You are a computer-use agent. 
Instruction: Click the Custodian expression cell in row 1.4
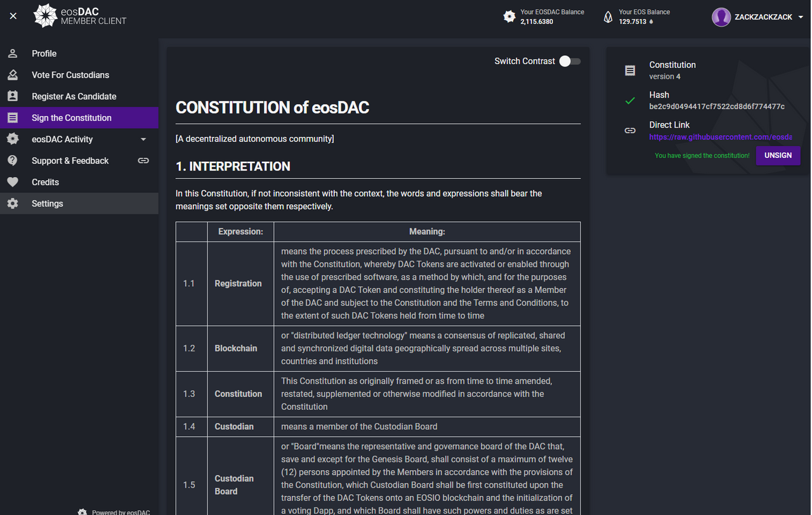pyautogui.click(x=240, y=426)
